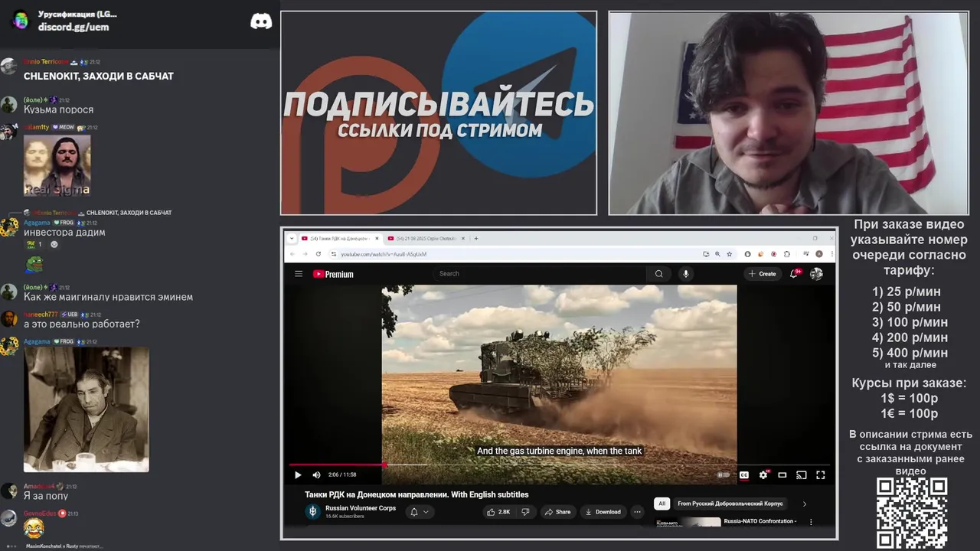Click Russian Volunteer Corps channel avatar
Viewport: 980px width, 551px height.
coord(312,512)
